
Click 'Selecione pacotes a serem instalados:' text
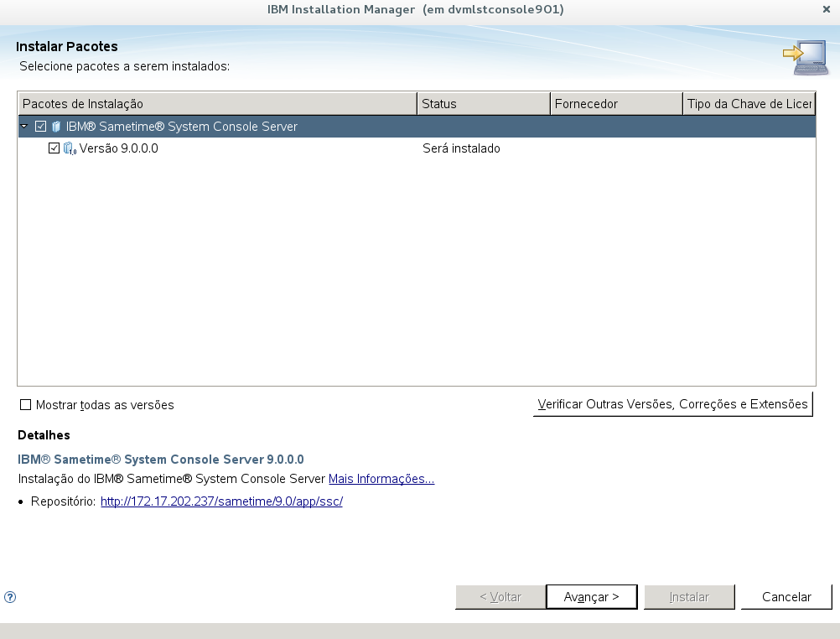(125, 66)
